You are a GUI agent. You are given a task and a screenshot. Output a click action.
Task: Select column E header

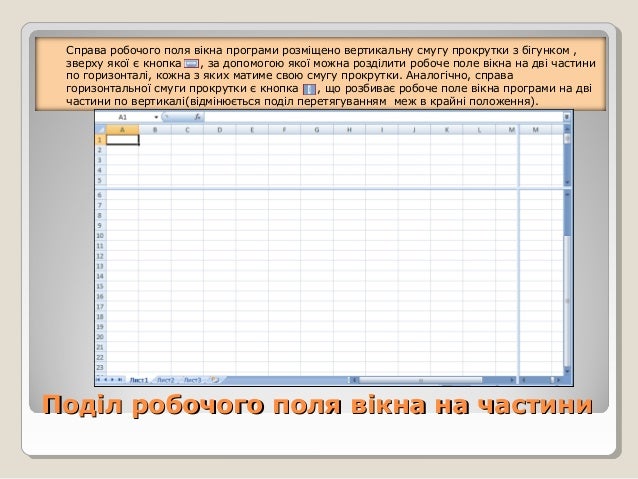point(252,130)
